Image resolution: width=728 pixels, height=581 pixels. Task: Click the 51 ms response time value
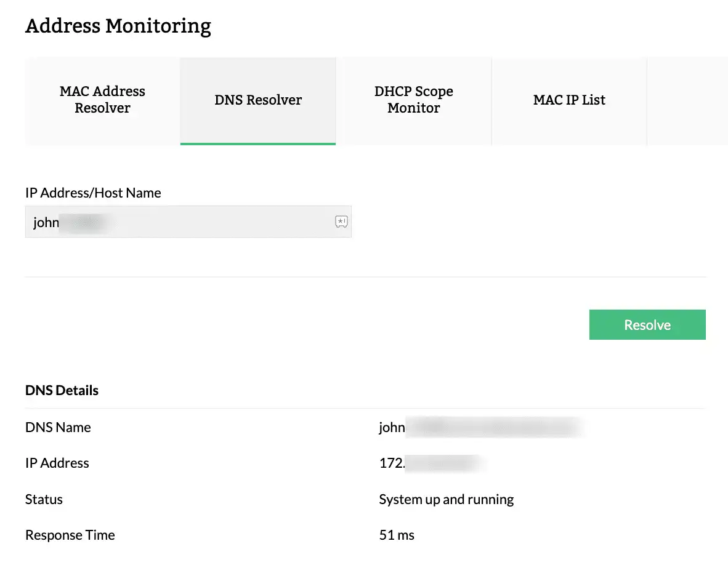[397, 535]
